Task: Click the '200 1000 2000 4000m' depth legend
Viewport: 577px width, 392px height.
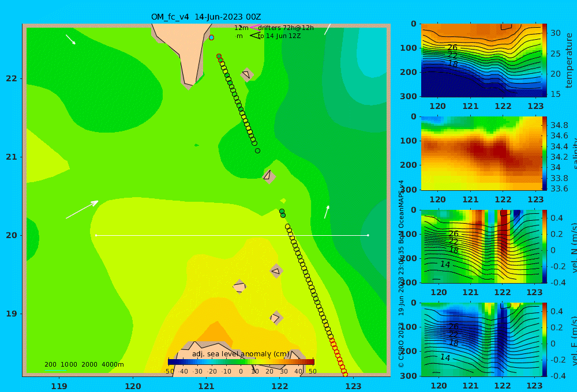Action: point(84,364)
